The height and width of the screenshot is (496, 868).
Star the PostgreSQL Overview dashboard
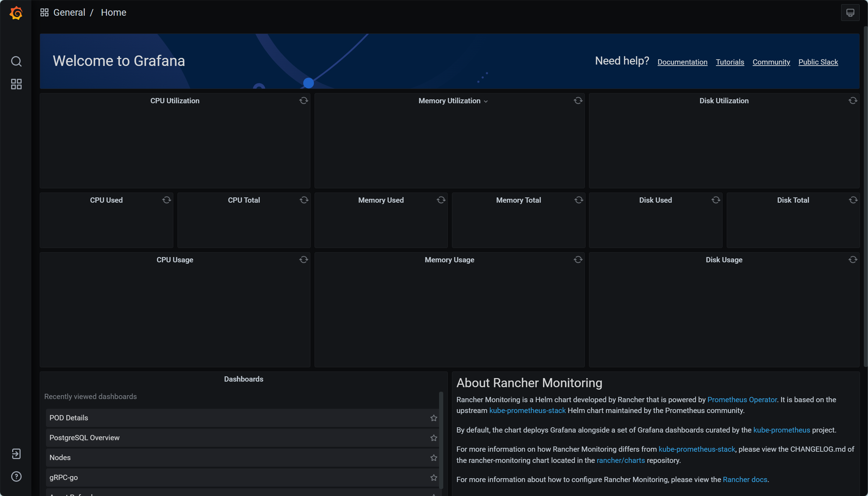[433, 438]
